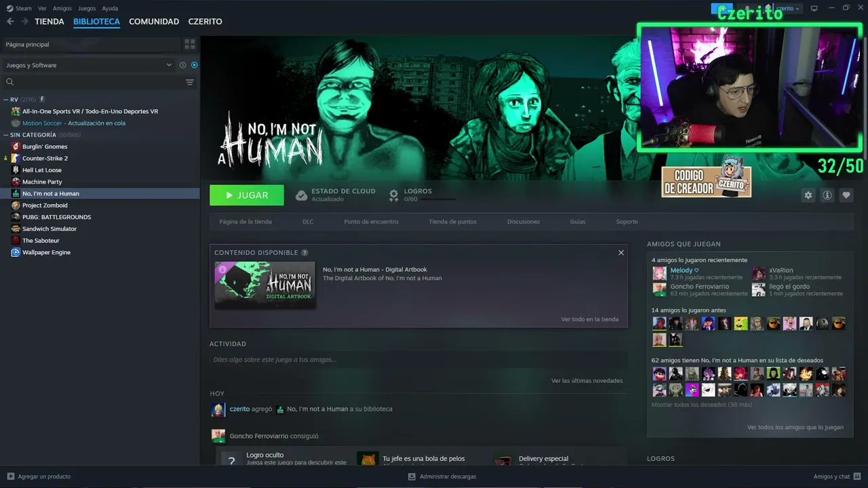Image resolution: width=868 pixels, height=488 pixels.
Task: Open the DLC link
Action: (308, 222)
